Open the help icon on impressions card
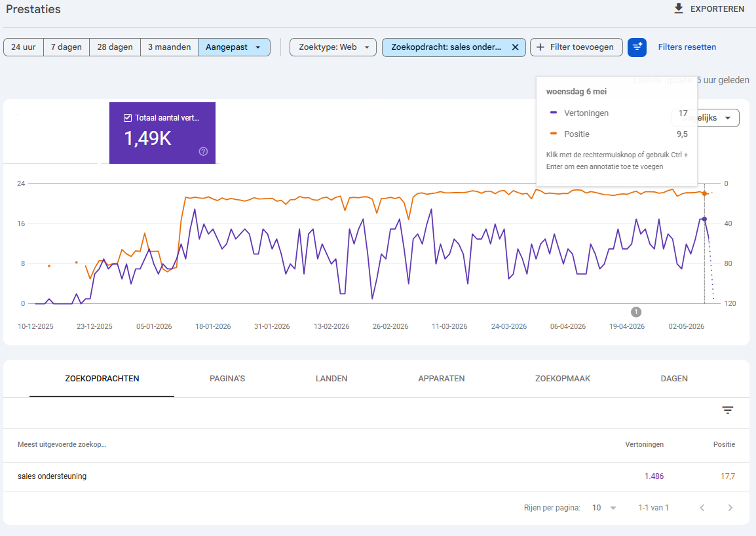Image resolution: width=756 pixels, height=536 pixels. click(x=204, y=151)
